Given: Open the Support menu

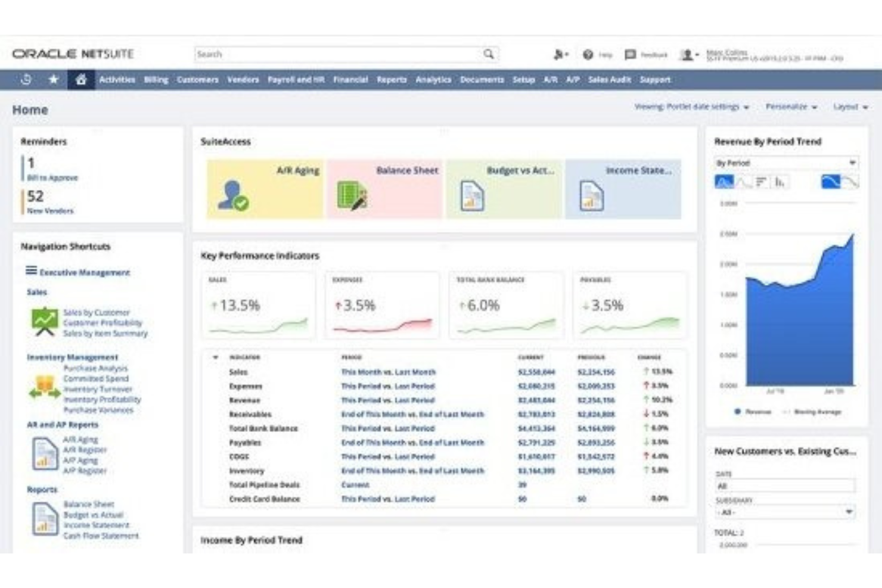Looking at the screenshot, I should 655,79.
